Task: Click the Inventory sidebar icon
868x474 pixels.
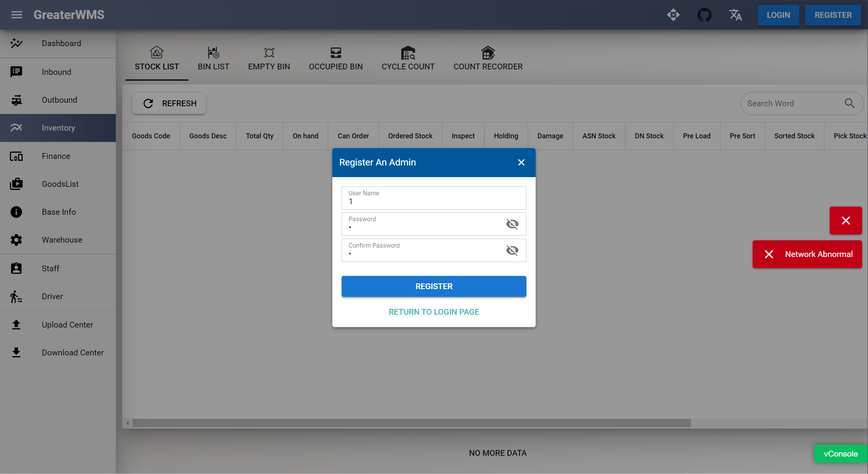Action: pyautogui.click(x=16, y=128)
